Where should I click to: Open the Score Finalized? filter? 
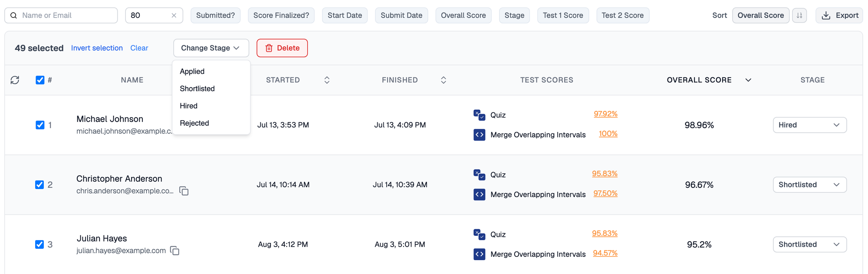click(281, 16)
